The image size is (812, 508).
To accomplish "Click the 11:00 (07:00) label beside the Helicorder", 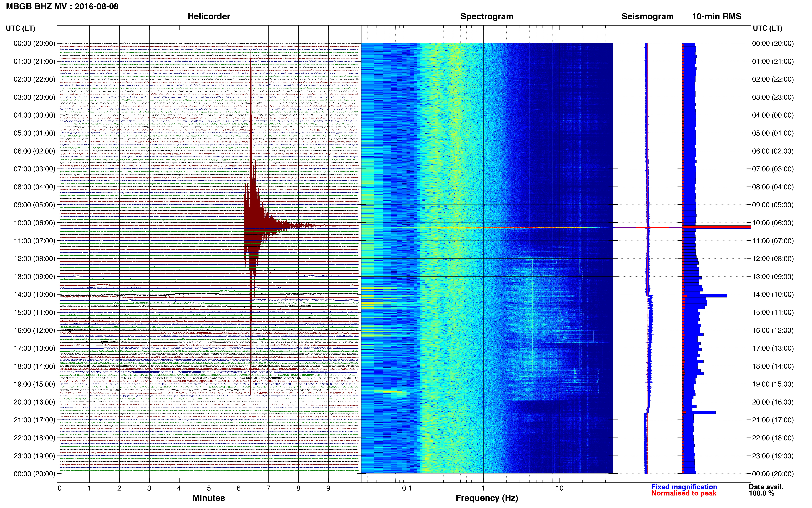I will pyautogui.click(x=34, y=241).
